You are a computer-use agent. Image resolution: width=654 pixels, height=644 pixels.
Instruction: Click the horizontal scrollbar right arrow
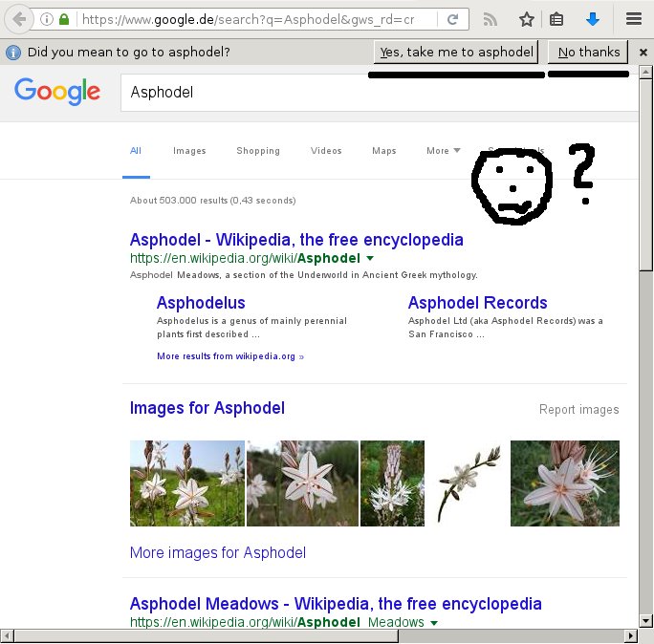[631, 636]
